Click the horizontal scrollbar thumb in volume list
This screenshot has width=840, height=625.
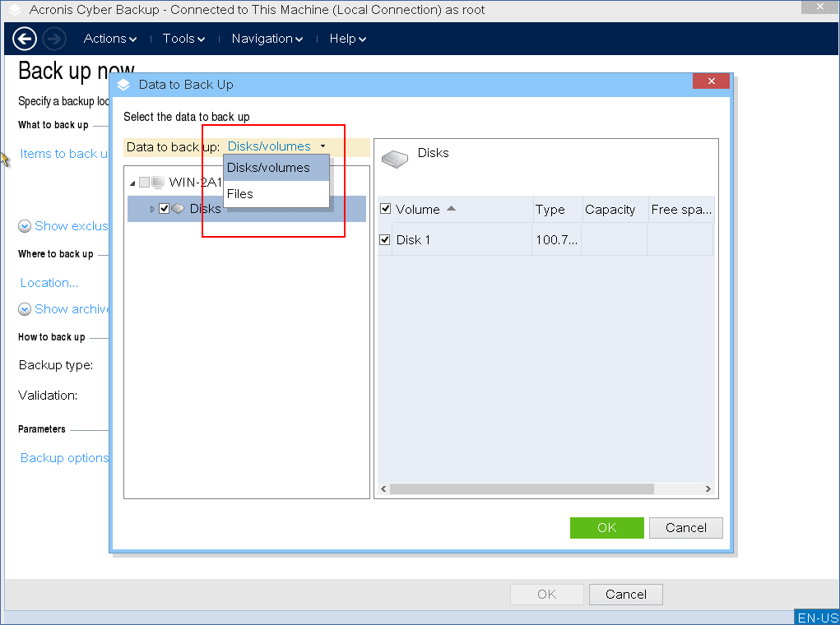[x=522, y=489]
